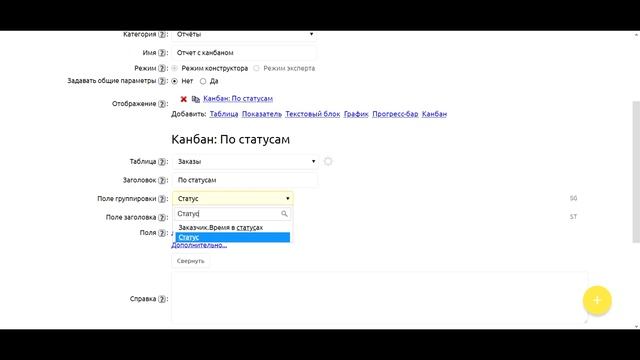Open help icon next to Поле группировки
The width and height of the screenshot is (640, 360).
pyautogui.click(x=162, y=199)
